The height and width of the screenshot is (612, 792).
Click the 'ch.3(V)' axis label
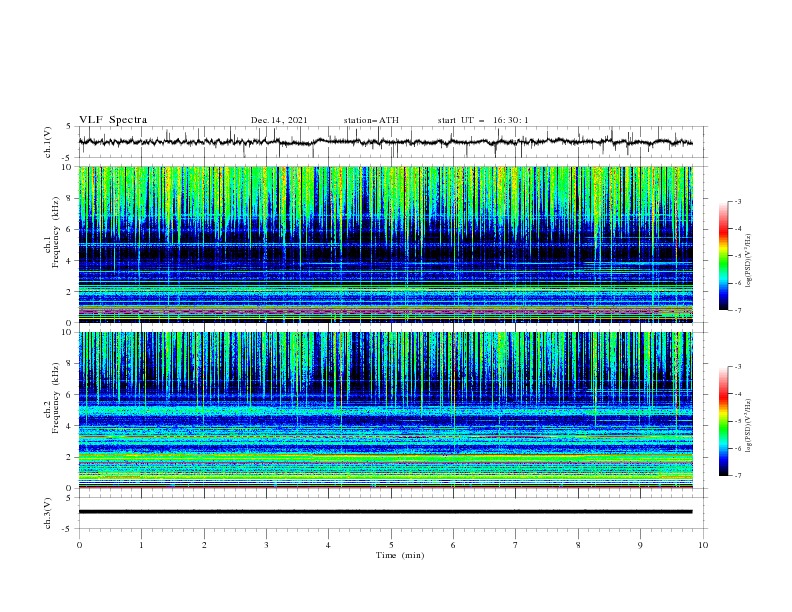coord(48,513)
